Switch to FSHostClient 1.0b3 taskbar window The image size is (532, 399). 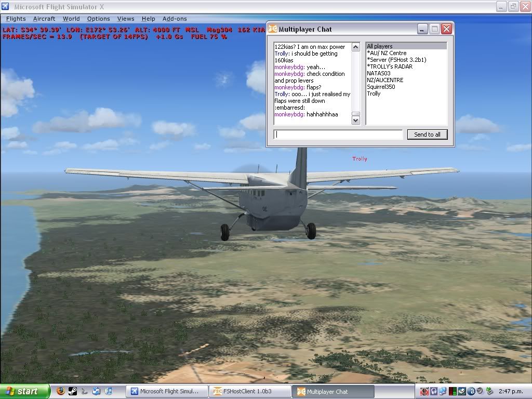coord(250,392)
